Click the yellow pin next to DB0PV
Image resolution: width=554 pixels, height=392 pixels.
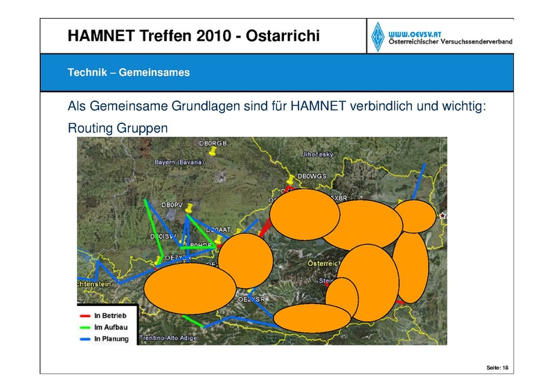(x=189, y=208)
